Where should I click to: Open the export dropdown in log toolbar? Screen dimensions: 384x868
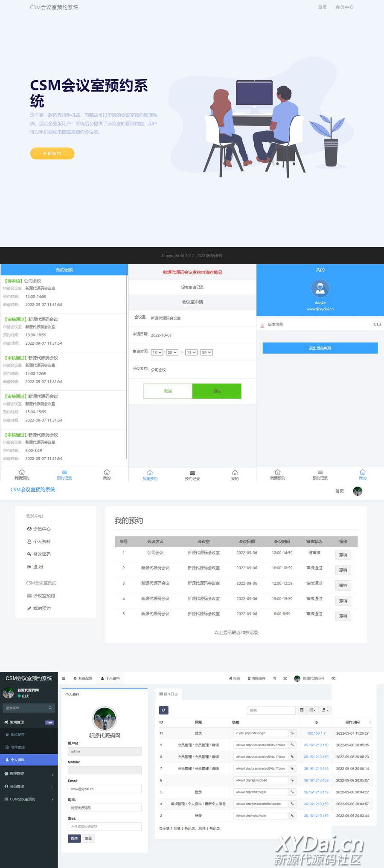pos(325,710)
